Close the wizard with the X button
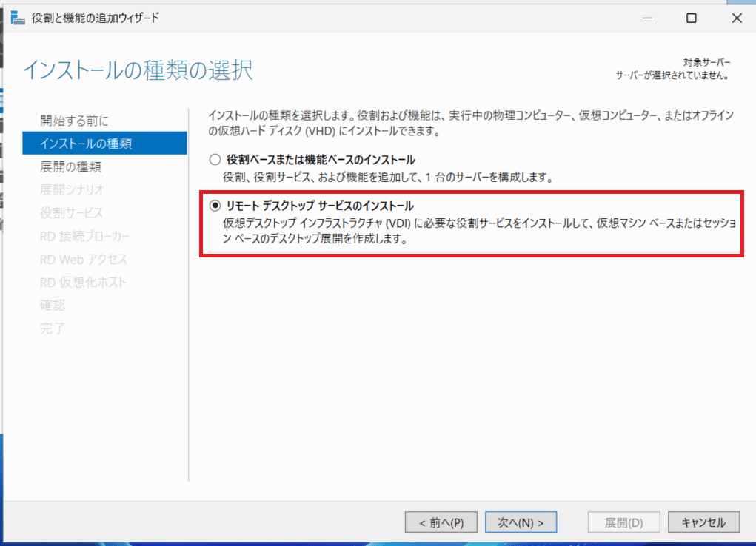The height and width of the screenshot is (546, 756). [736, 18]
